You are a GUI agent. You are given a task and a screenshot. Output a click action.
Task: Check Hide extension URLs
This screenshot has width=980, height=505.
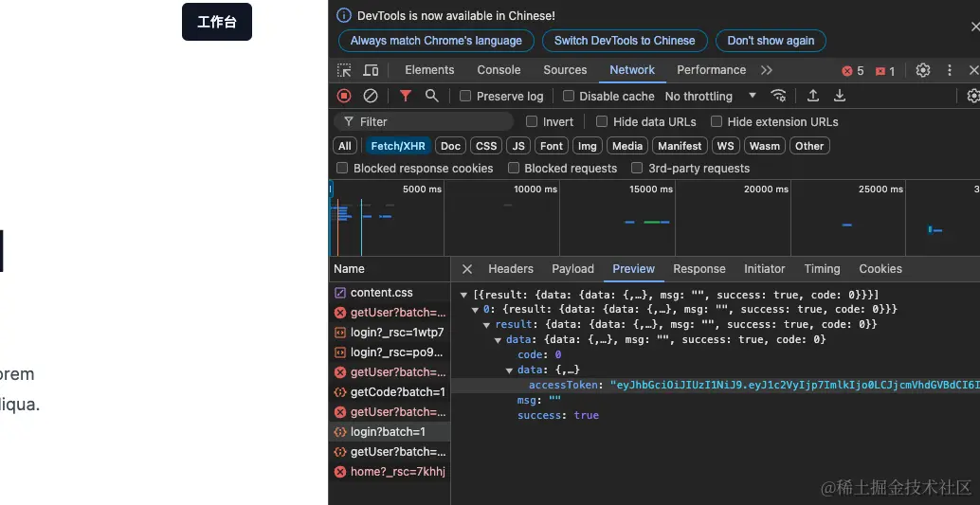[717, 121]
